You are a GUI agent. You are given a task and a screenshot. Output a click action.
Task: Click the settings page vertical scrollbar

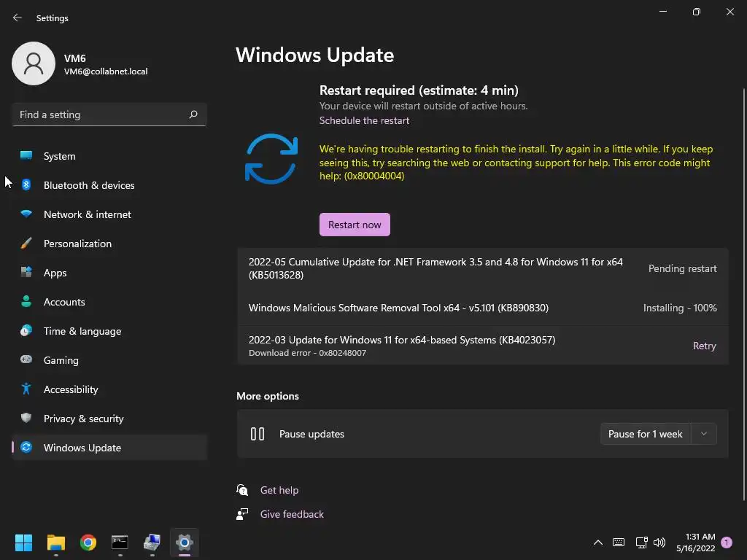743,294
